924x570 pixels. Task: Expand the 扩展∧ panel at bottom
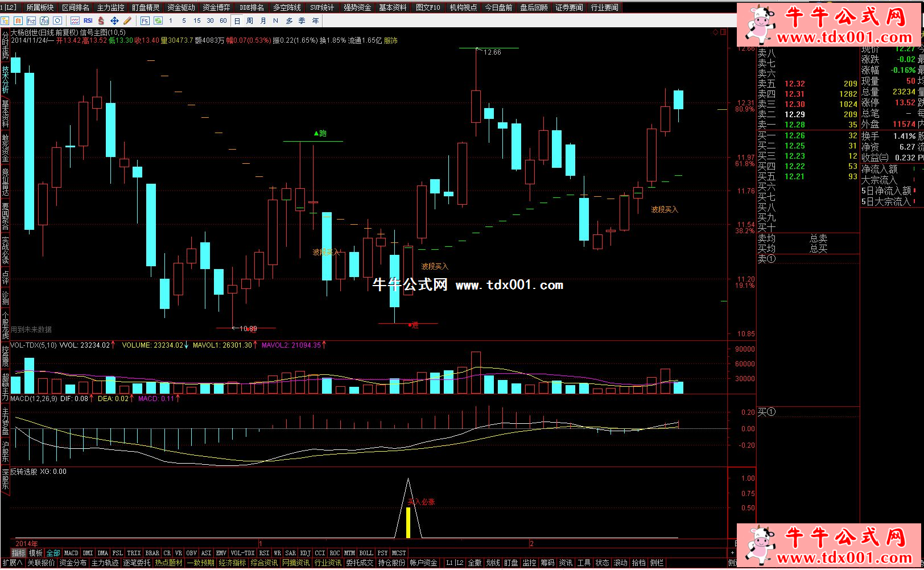[12, 563]
